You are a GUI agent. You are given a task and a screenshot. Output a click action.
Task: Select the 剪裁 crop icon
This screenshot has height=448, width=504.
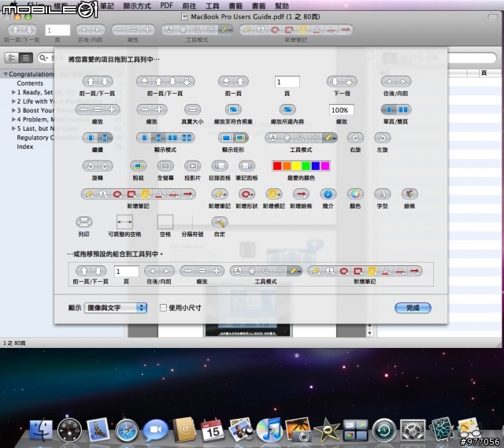(139, 166)
